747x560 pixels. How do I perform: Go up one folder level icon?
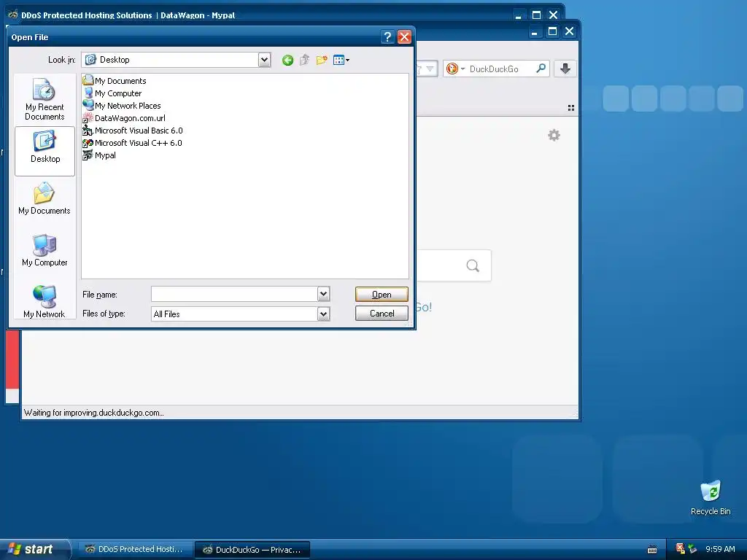click(x=304, y=60)
